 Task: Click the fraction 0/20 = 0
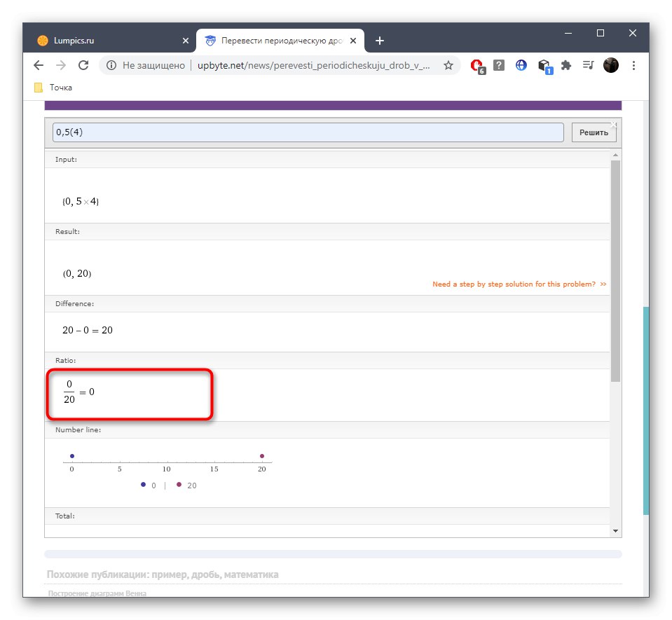point(79,392)
